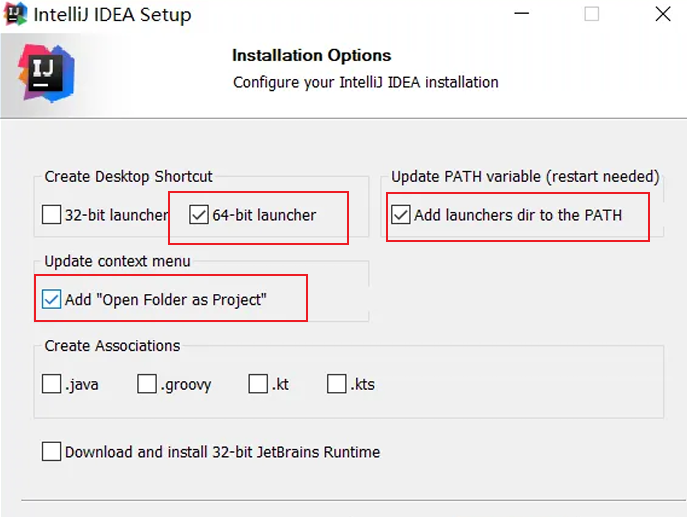
Task: Click the "IntelliJ IDEA Setup" window title
Action: [113, 15]
